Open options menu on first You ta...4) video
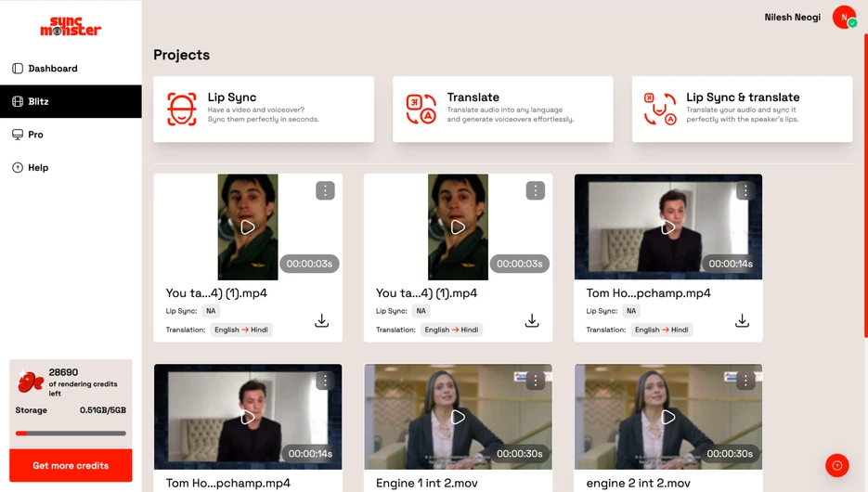868x492 pixels. point(325,190)
